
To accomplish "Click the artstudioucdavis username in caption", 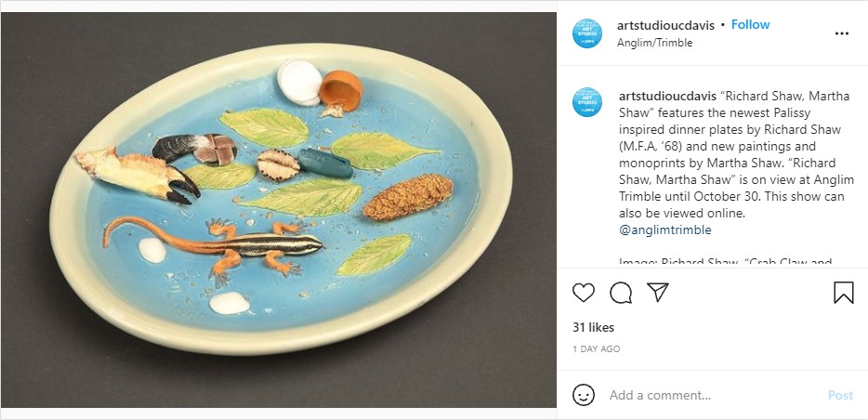I will pos(668,96).
